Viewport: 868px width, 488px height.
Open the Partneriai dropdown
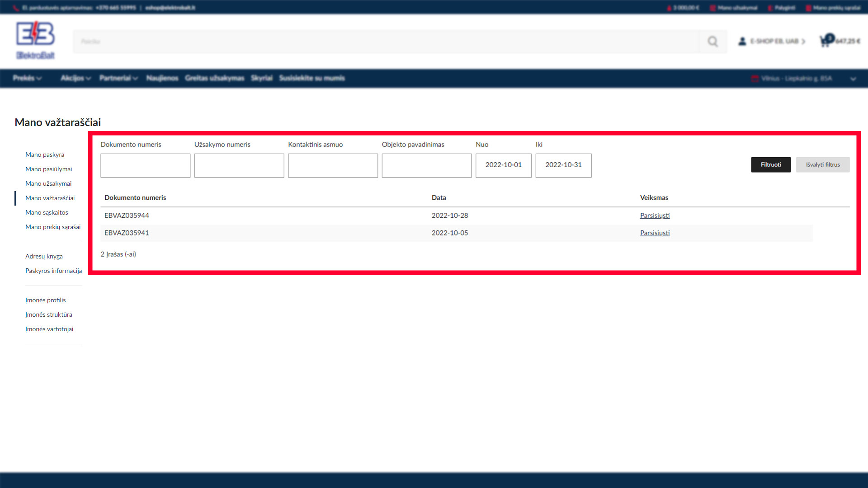118,78
